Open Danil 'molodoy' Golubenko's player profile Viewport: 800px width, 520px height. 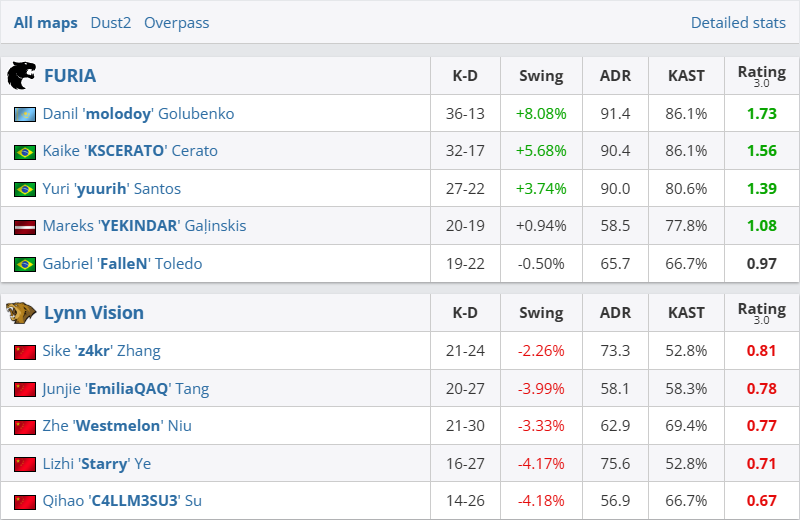click(138, 114)
